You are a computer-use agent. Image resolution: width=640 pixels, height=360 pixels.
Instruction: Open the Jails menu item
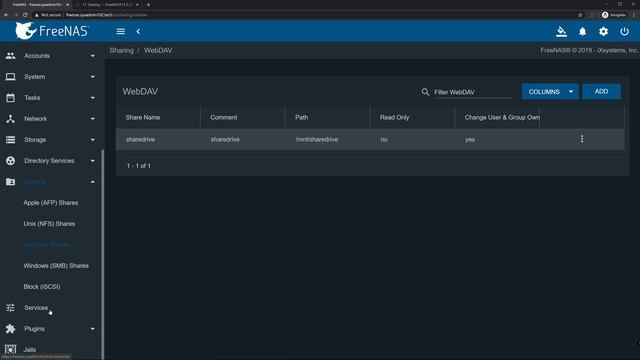click(x=30, y=350)
